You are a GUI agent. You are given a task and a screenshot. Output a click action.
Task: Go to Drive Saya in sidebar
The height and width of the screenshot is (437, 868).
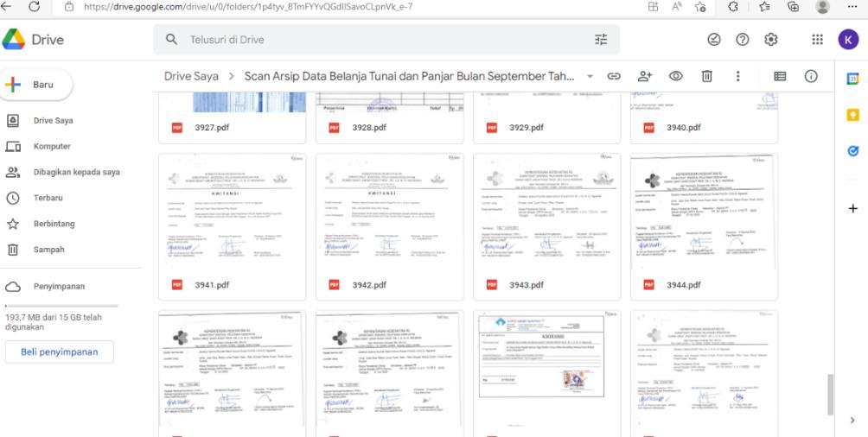click(53, 121)
